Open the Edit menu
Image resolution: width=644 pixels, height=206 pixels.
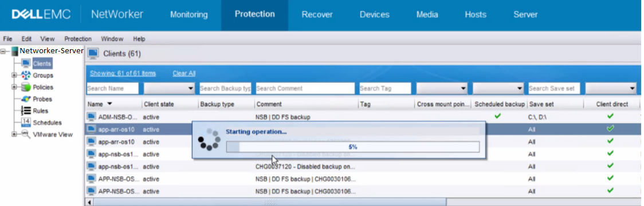[27, 39]
